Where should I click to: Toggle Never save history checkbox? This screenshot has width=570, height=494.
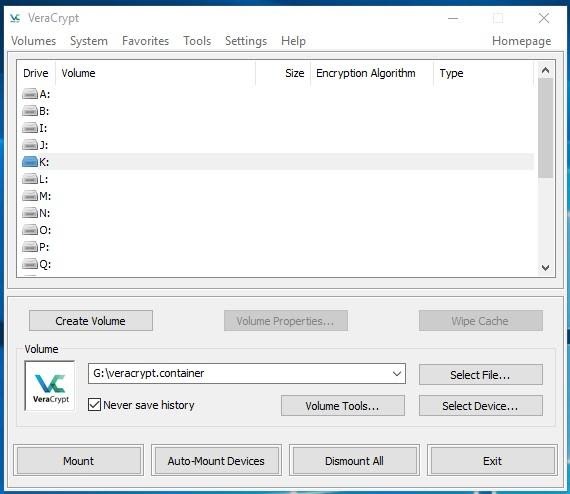[x=94, y=405]
